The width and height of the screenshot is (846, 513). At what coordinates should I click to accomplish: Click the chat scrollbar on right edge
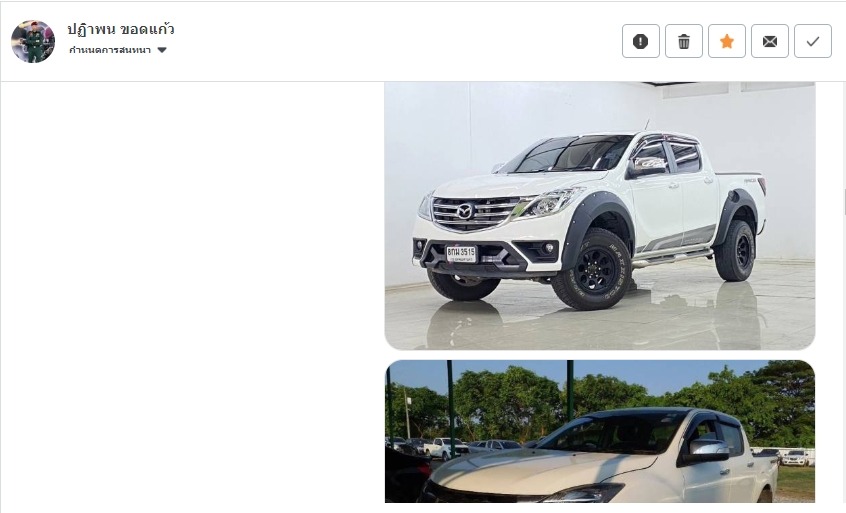click(x=844, y=202)
